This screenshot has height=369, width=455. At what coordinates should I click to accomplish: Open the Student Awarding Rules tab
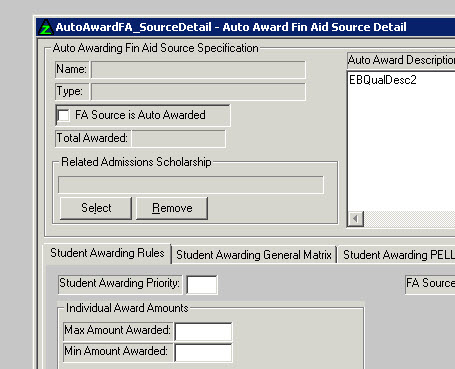tap(107, 253)
